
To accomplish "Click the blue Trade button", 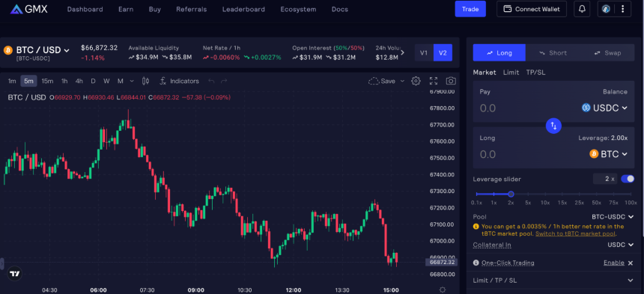I will pyautogui.click(x=470, y=9).
